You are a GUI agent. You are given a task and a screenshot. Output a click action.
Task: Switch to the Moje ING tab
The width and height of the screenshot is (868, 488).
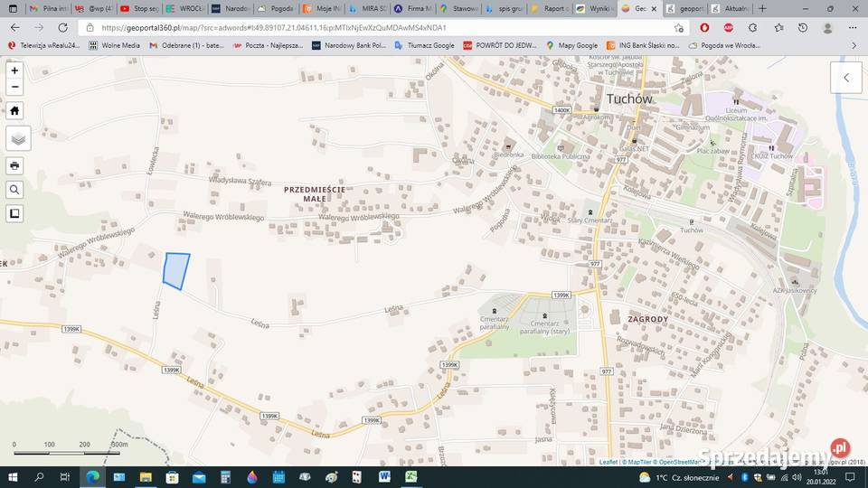click(x=323, y=8)
